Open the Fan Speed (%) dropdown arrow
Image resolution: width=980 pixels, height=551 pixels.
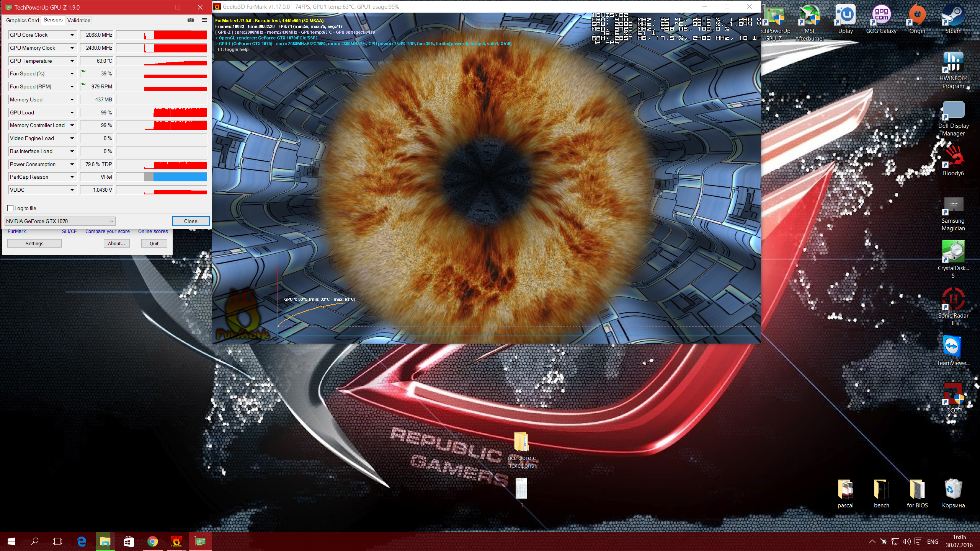(x=72, y=73)
